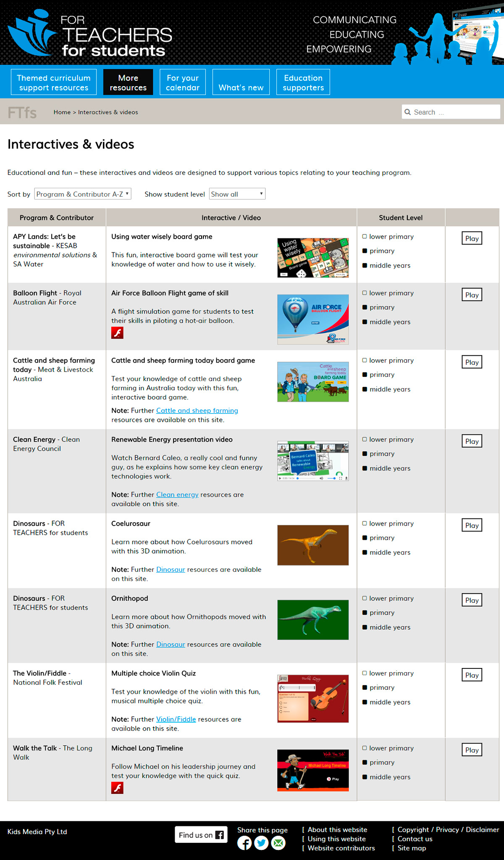Viewport: 504px width, 860px height.
Task: Click 'Kids Media Pty Ltd' footer text
Action: coord(37,832)
